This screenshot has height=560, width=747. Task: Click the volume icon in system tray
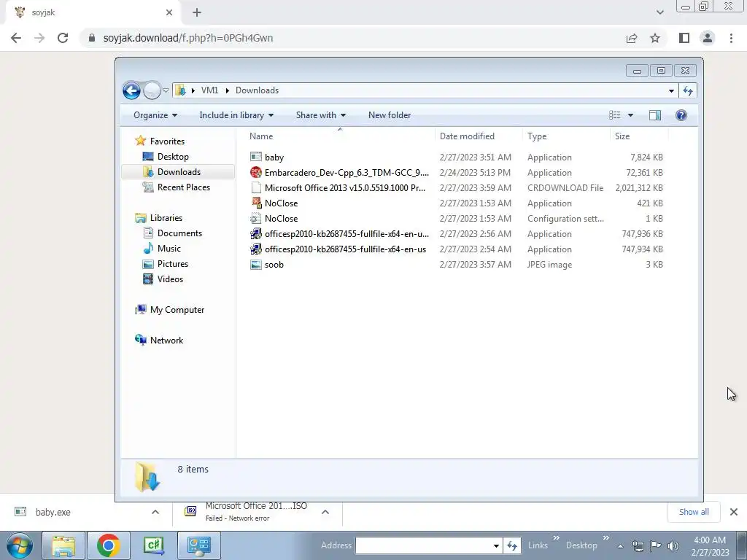coord(673,545)
